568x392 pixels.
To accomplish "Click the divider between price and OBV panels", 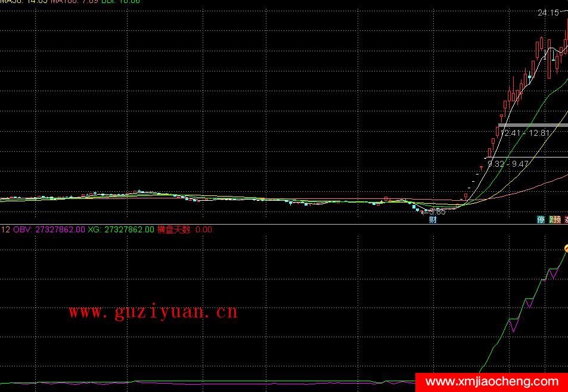I will (x=284, y=225).
